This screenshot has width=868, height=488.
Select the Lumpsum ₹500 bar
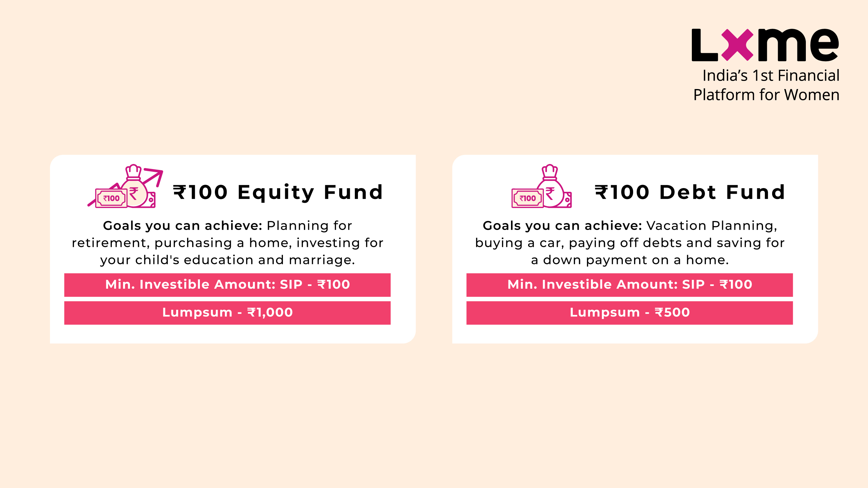(x=629, y=313)
